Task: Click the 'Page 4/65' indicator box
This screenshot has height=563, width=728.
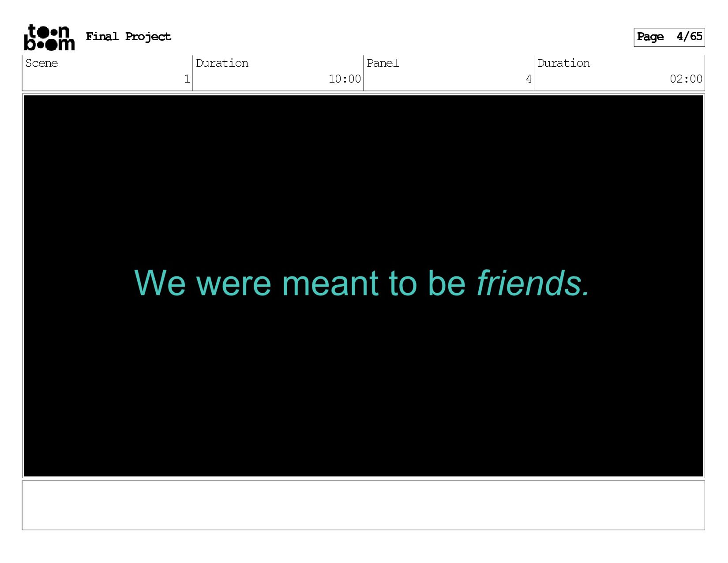Action: click(x=669, y=37)
